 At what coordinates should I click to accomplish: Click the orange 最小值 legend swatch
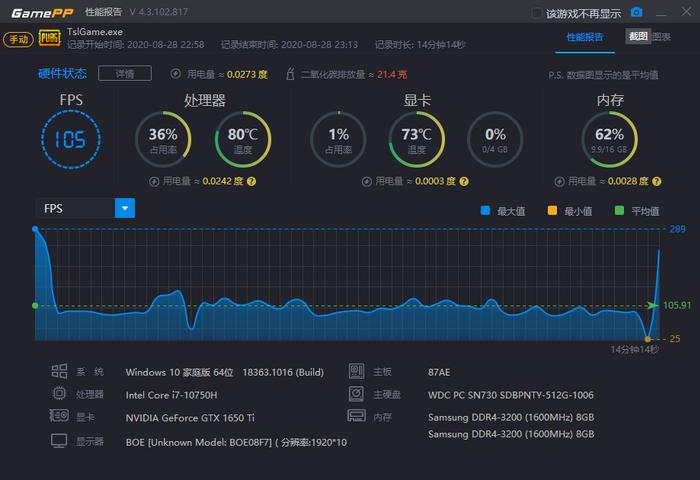(x=552, y=210)
